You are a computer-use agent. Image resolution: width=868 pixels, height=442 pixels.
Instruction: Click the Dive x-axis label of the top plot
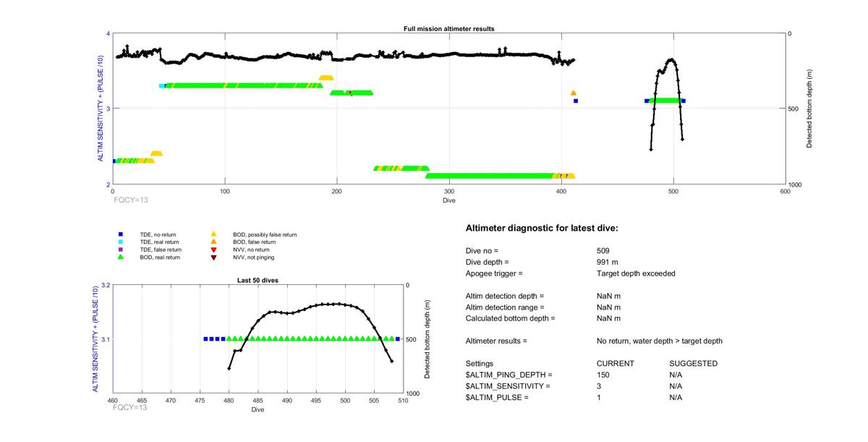point(448,200)
